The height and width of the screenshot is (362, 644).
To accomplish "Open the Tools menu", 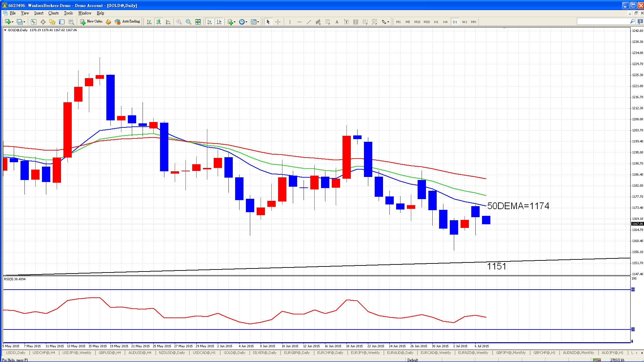I will point(68,13).
